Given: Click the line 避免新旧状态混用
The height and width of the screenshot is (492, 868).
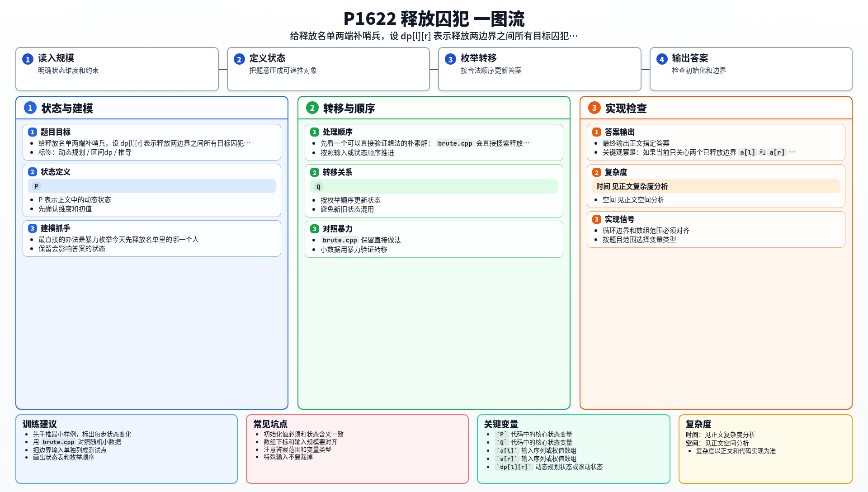Looking at the screenshot, I should point(347,209).
